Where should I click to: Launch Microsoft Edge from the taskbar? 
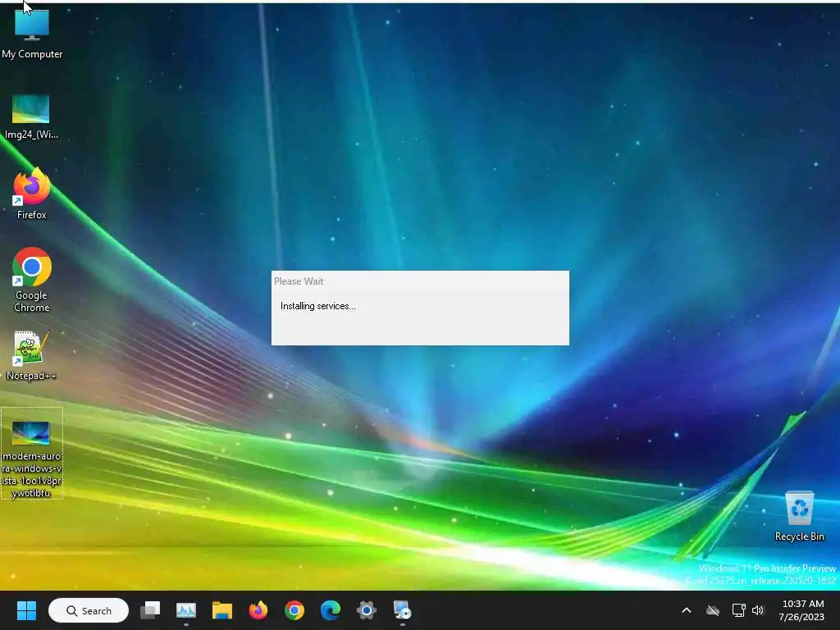[330, 610]
